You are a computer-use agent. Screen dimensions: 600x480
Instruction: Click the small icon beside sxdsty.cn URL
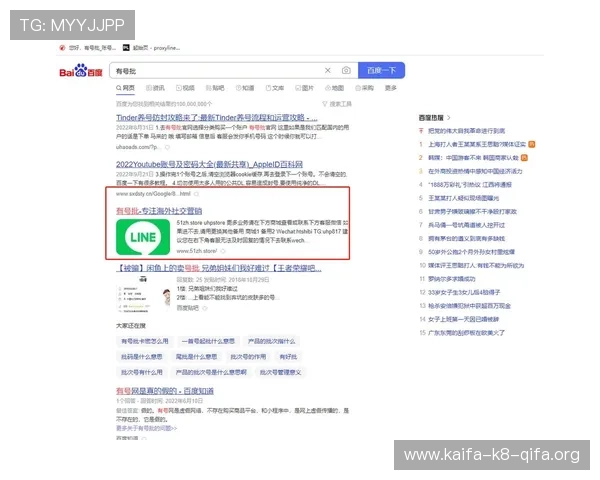point(197,194)
